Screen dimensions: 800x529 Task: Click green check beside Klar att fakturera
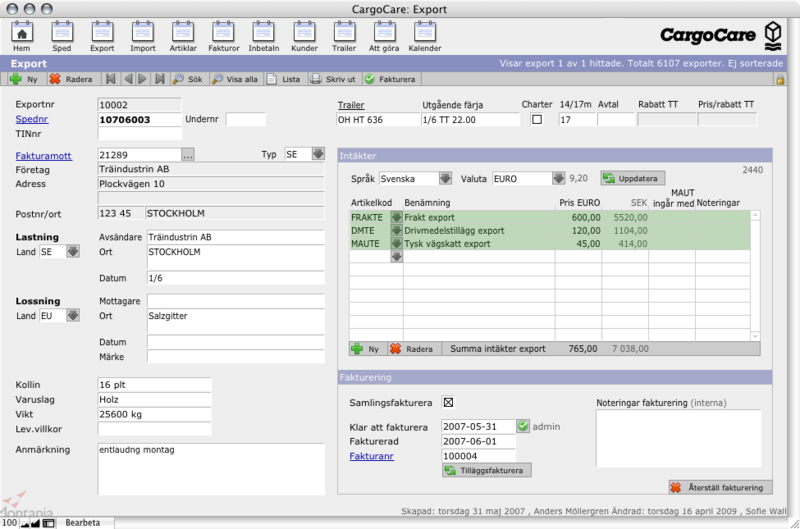pyautogui.click(x=523, y=426)
